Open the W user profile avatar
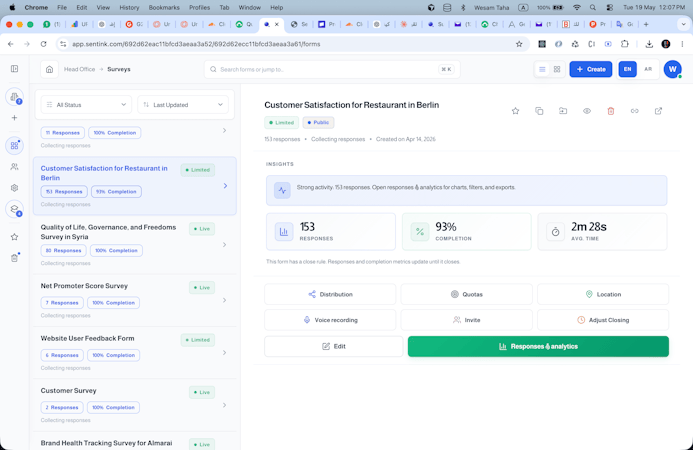 click(x=673, y=69)
